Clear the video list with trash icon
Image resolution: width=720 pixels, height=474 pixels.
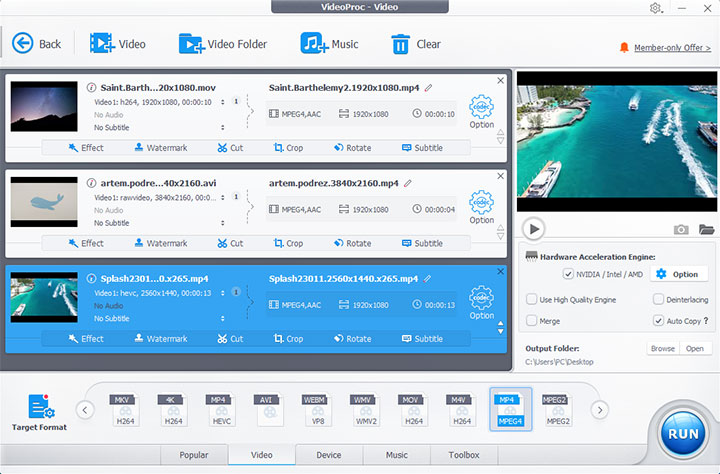(400, 44)
